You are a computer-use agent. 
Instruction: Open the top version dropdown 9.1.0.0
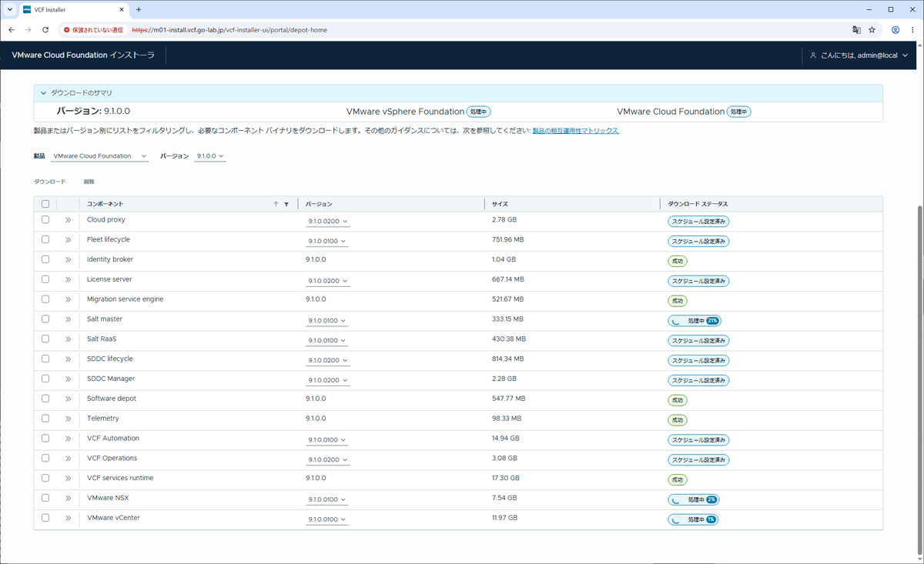(x=210, y=156)
